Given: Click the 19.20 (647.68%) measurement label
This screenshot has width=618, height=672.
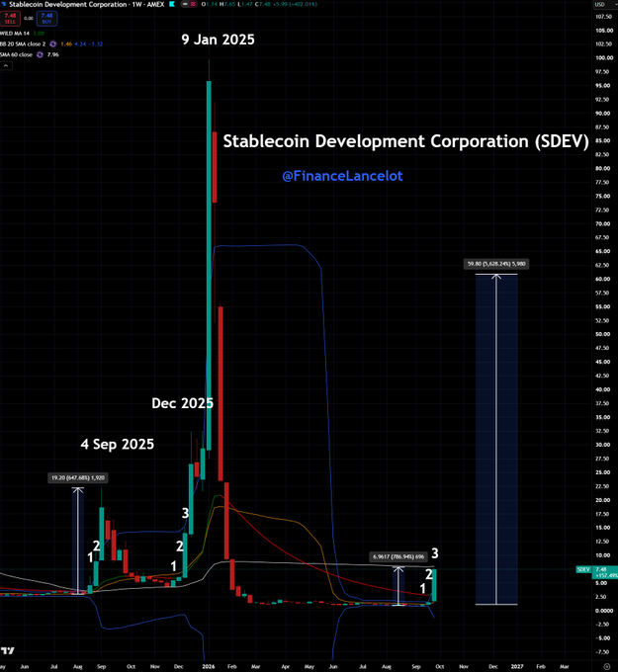Looking at the screenshot, I should point(78,478).
